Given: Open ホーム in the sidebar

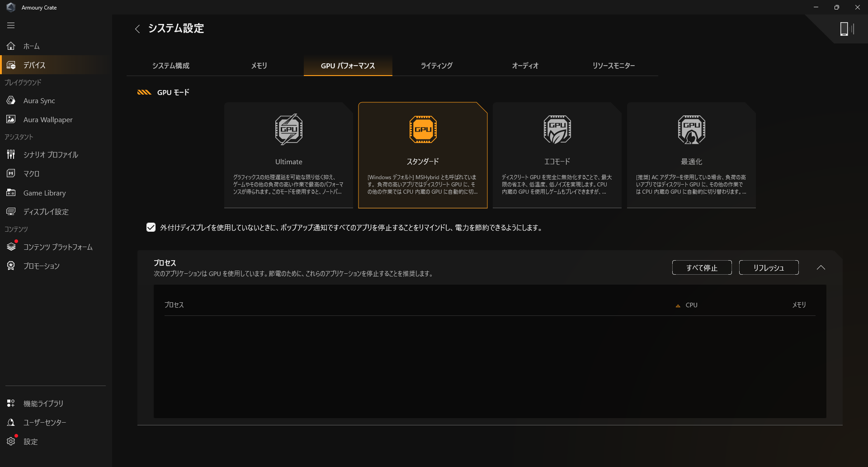Looking at the screenshot, I should (32, 46).
